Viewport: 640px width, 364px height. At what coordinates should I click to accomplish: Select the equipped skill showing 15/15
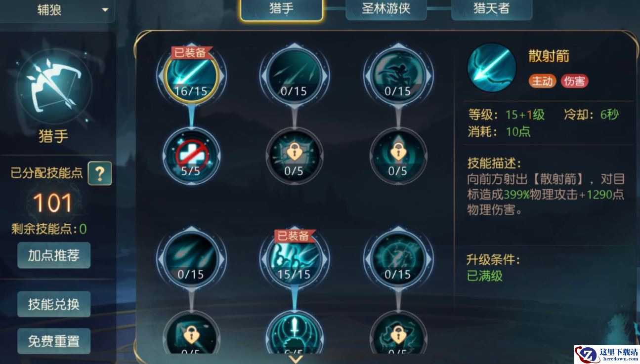coord(294,260)
